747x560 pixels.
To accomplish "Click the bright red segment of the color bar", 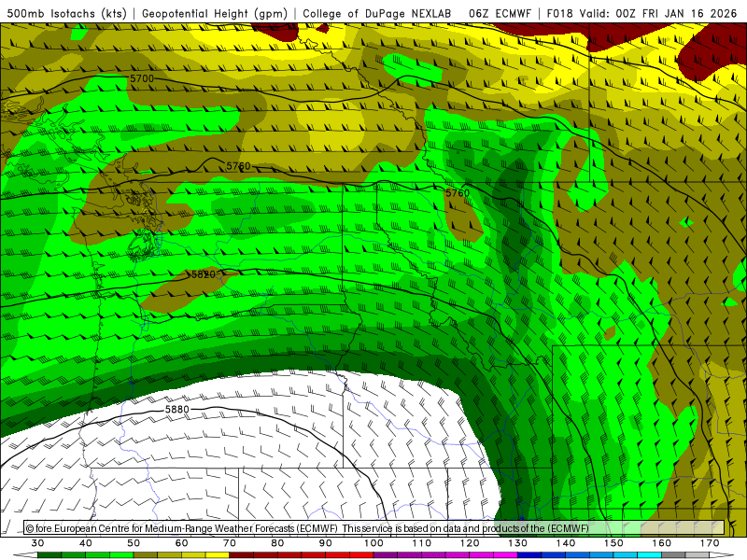I will (x=361, y=555).
